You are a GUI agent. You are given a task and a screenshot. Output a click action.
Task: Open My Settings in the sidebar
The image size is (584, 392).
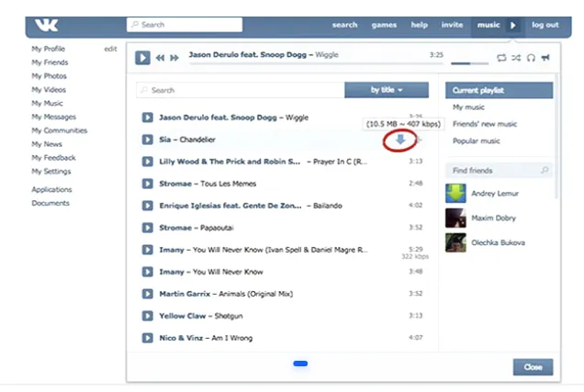point(51,172)
